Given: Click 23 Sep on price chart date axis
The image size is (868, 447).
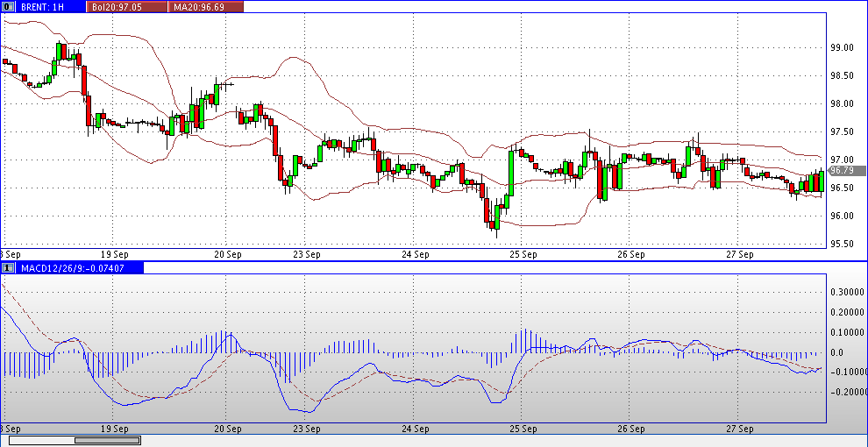Looking at the screenshot, I should [306, 254].
